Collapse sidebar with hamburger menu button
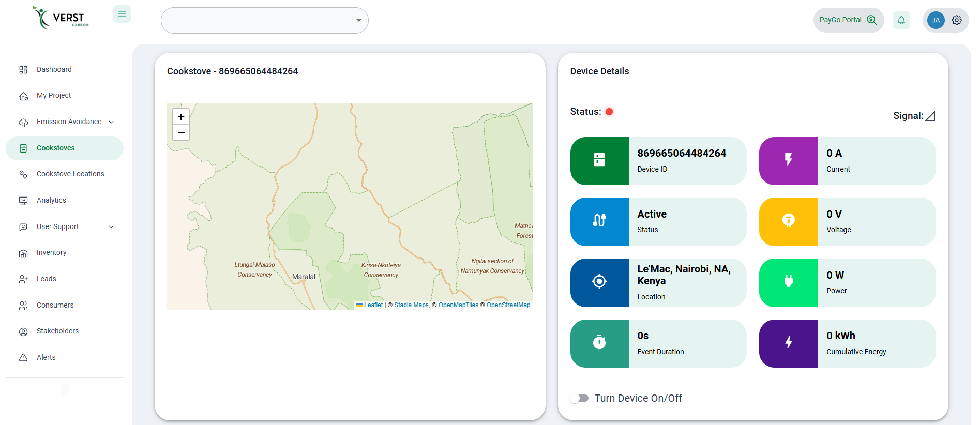This screenshot has width=980, height=425. 122,14
